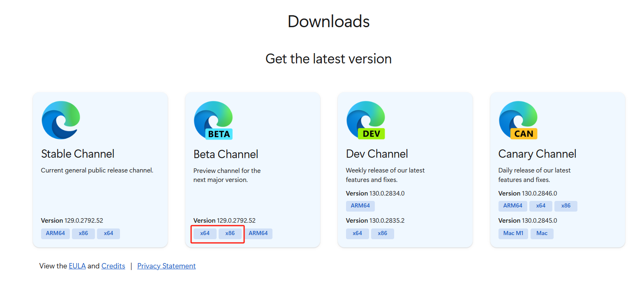644x282 pixels.
Task: Download Dev 130.0.2835.2 x86 driver
Action: point(383,233)
